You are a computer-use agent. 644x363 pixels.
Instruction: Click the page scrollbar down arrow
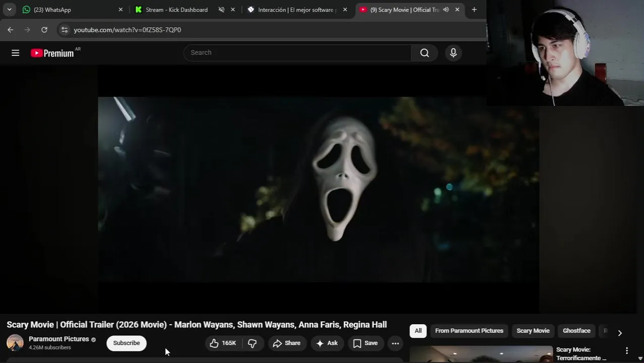pos(640,358)
